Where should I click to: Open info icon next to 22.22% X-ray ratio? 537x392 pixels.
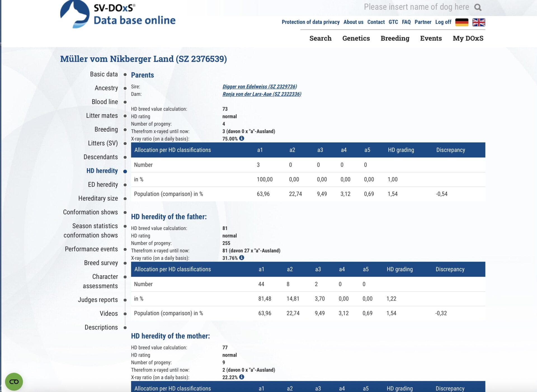[x=242, y=377]
